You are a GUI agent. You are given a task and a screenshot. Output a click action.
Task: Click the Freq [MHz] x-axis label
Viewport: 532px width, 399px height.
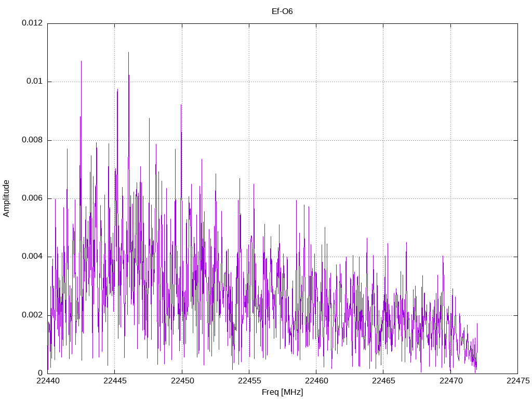point(282,392)
